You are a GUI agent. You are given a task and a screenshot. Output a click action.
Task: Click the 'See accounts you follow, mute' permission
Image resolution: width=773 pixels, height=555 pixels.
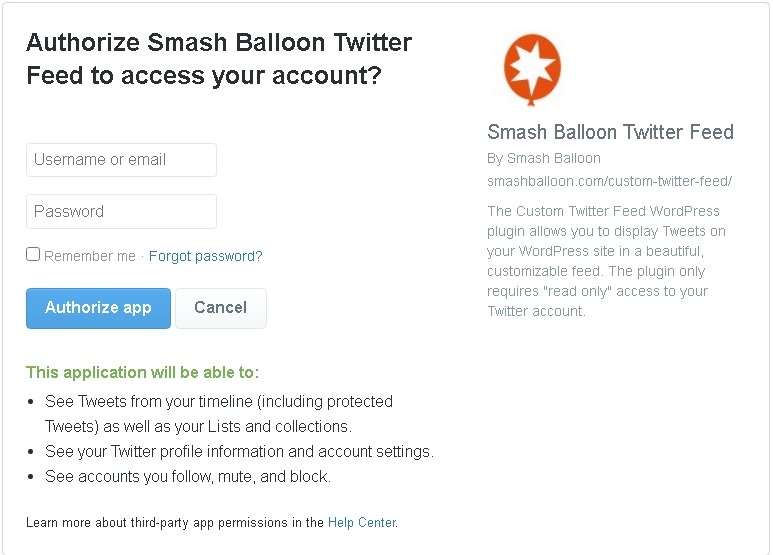tap(188, 477)
